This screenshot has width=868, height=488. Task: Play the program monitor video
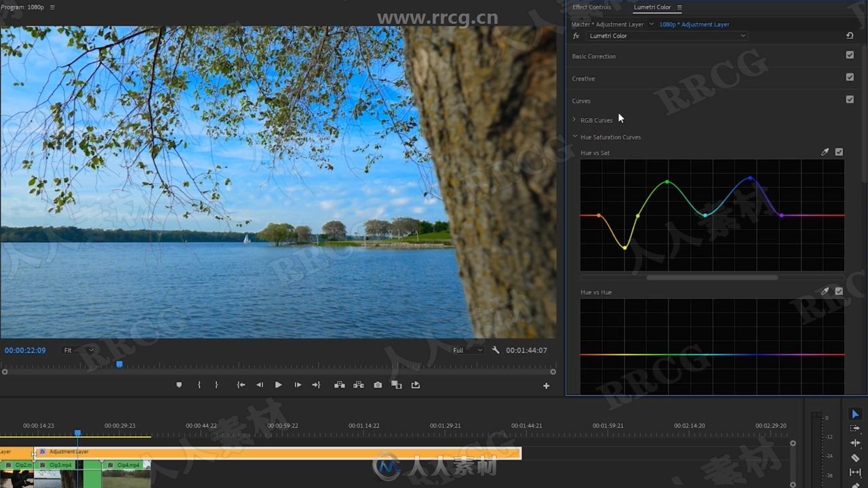tap(278, 385)
